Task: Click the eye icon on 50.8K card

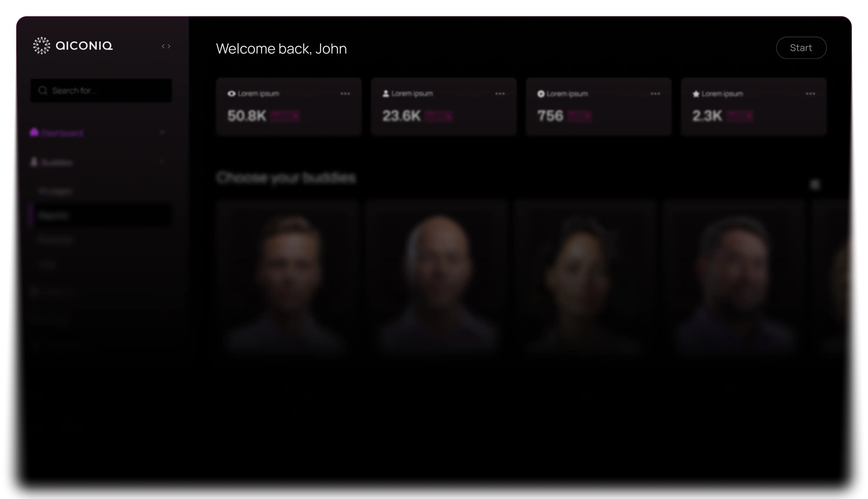Action: pos(231,94)
